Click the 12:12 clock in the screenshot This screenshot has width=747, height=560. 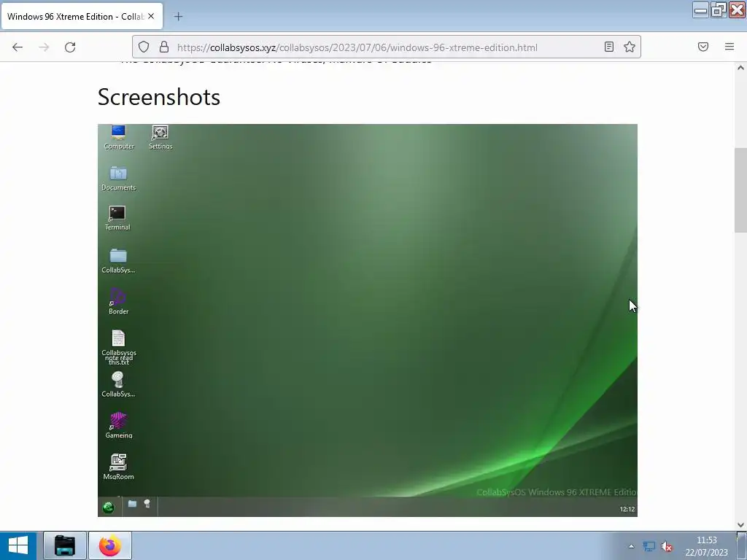click(627, 509)
